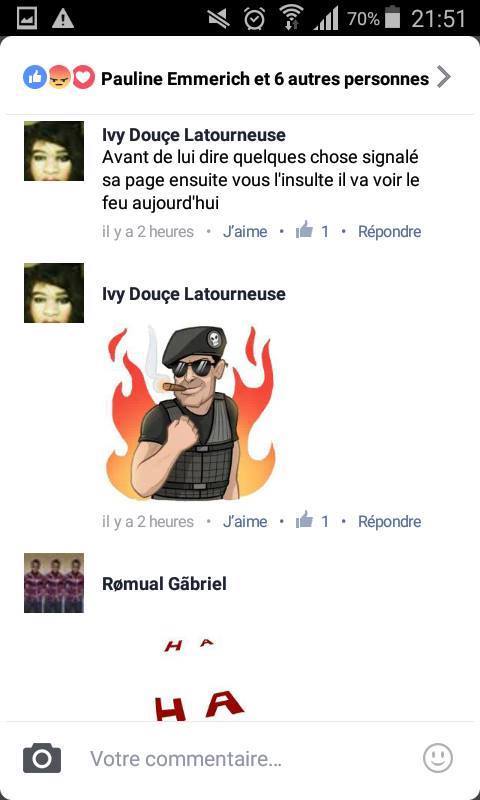
Task: Tap Rømual Gãbriel's profile picture
Action: (54, 583)
